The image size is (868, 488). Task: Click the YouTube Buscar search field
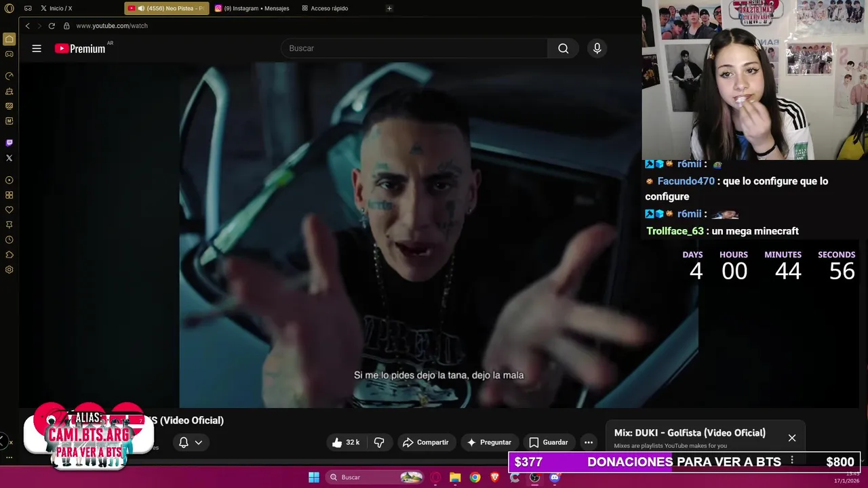coord(414,48)
